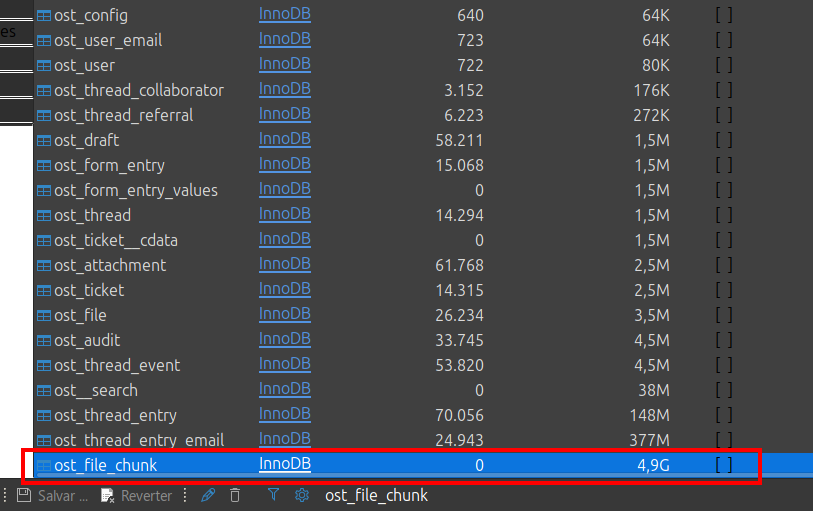This screenshot has width=813, height=511.
Task: Open InnoDB link for ost_file_chunk
Action: [284, 464]
